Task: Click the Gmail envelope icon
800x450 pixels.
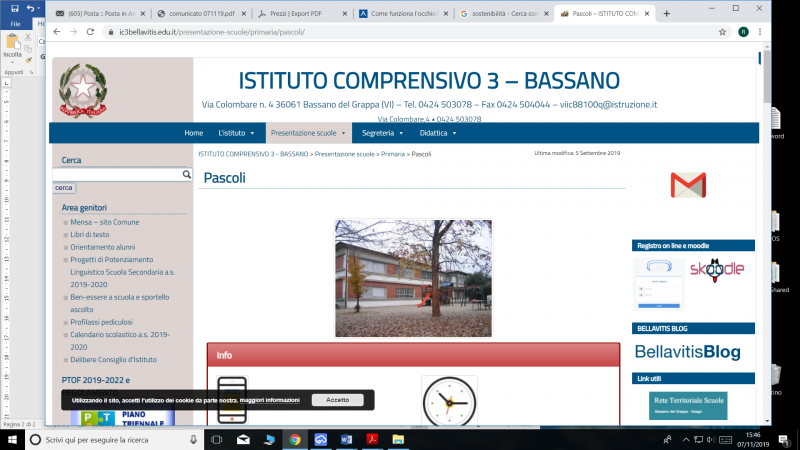Action: click(687, 185)
